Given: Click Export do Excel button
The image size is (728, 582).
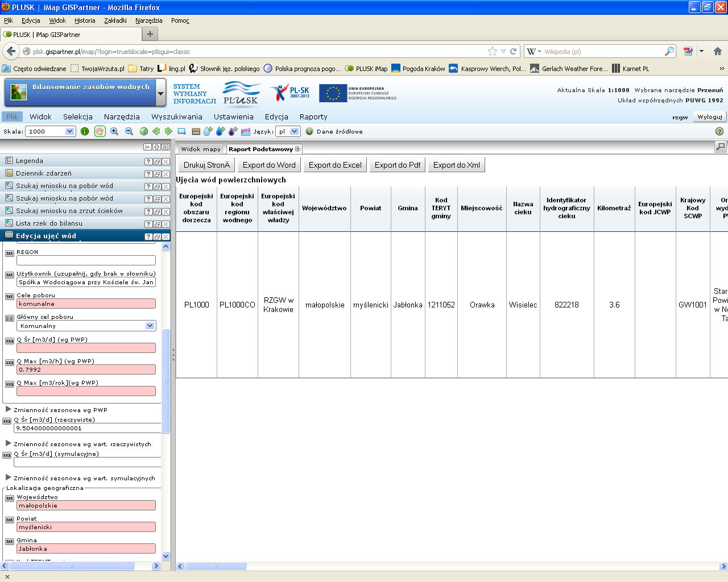Looking at the screenshot, I should point(335,165).
